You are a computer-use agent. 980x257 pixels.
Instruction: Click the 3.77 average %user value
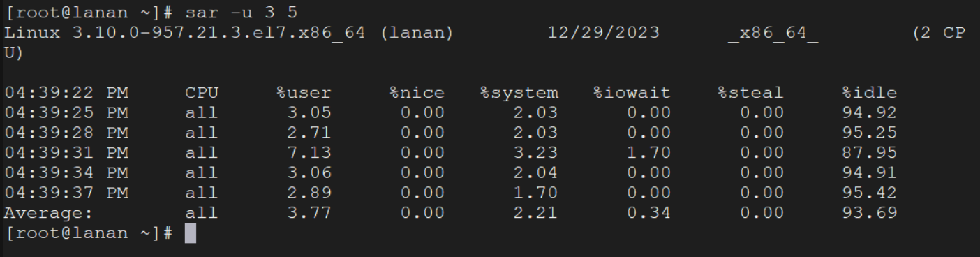point(310,213)
